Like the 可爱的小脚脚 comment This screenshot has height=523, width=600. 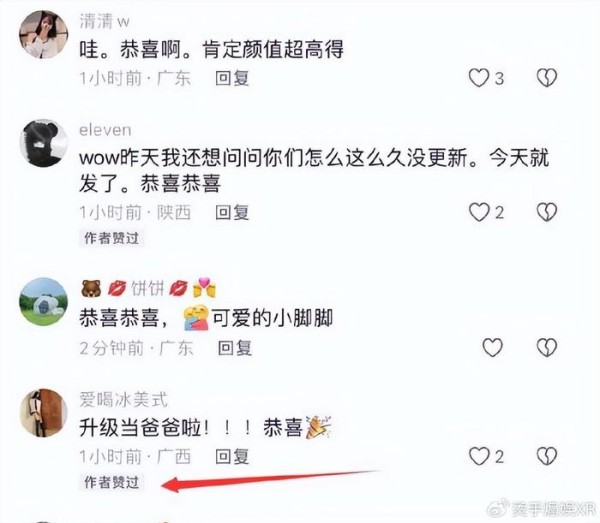(x=492, y=347)
